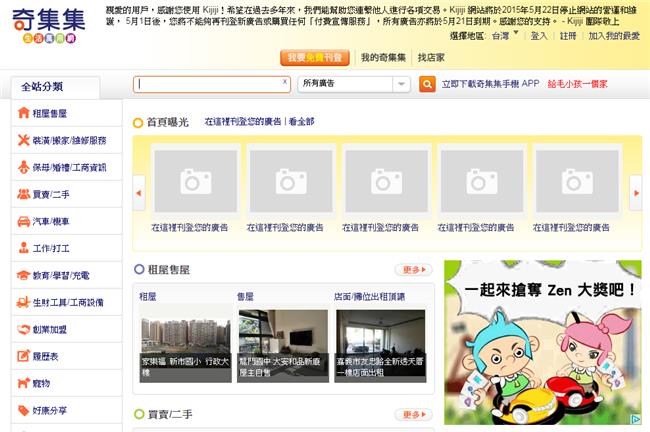Screen dimensions: 650x432
Task: Select 履歷表 in the category sidebar
Action: 67,356
